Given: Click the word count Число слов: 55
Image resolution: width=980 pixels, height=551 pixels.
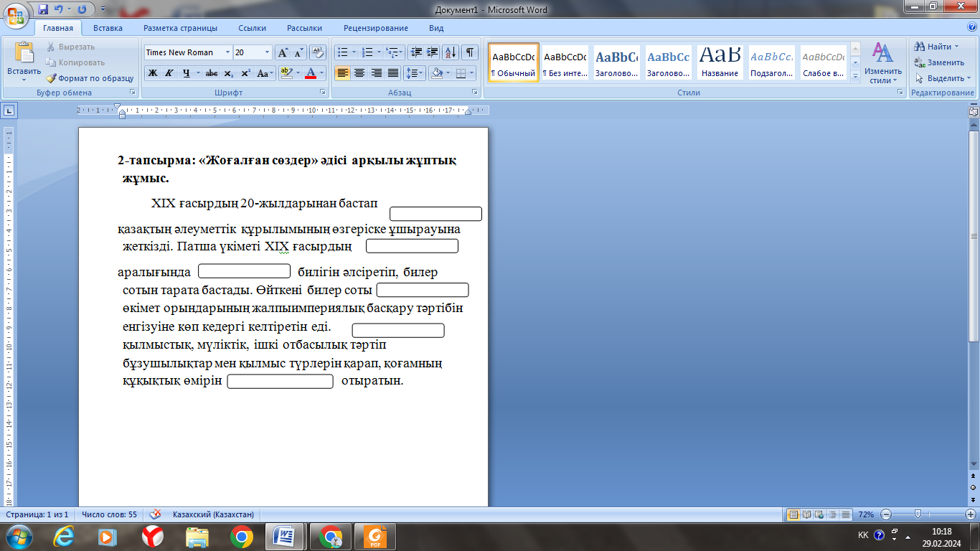Looking at the screenshot, I should [x=109, y=514].
